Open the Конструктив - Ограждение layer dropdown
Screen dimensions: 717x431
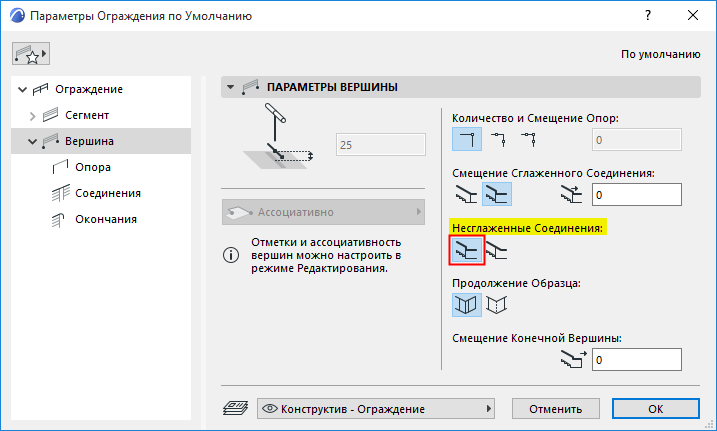point(377,408)
